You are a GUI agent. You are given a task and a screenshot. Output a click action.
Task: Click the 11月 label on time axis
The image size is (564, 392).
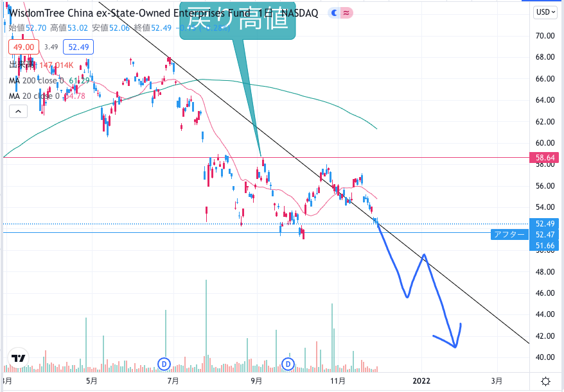point(338,381)
